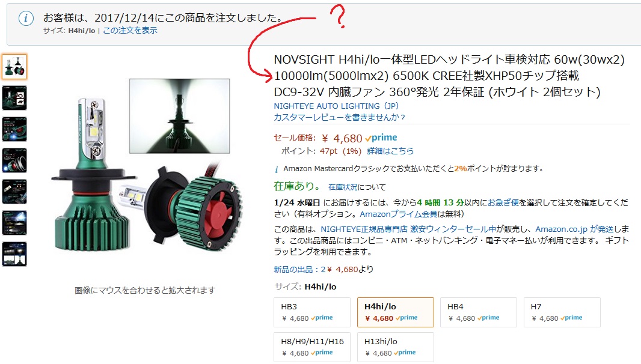Click the 在庫状況 stock status link
641x364 pixels.
(x=343, y=187)
